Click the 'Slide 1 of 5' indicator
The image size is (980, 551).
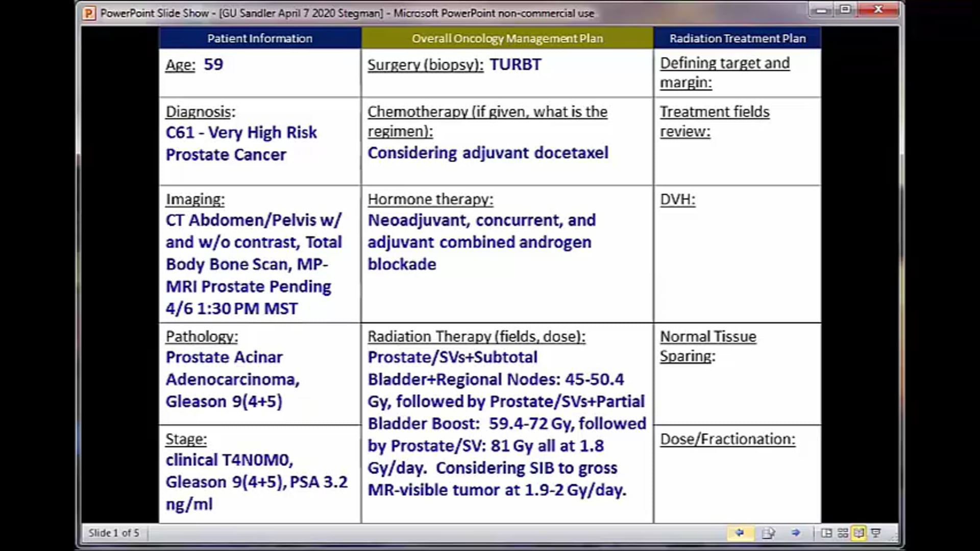pyautogui.click(x=113, y=533)
